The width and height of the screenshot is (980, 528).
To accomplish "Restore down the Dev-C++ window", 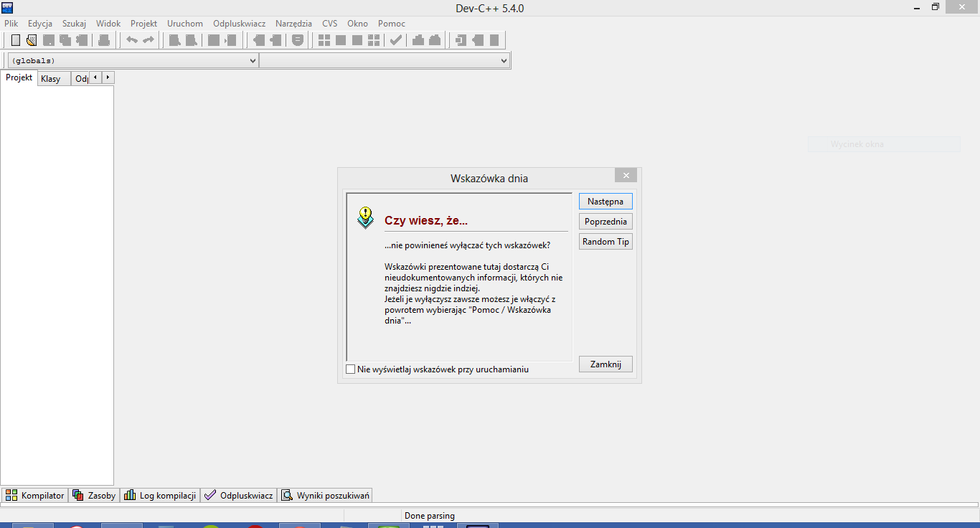I will pos(935,6).
